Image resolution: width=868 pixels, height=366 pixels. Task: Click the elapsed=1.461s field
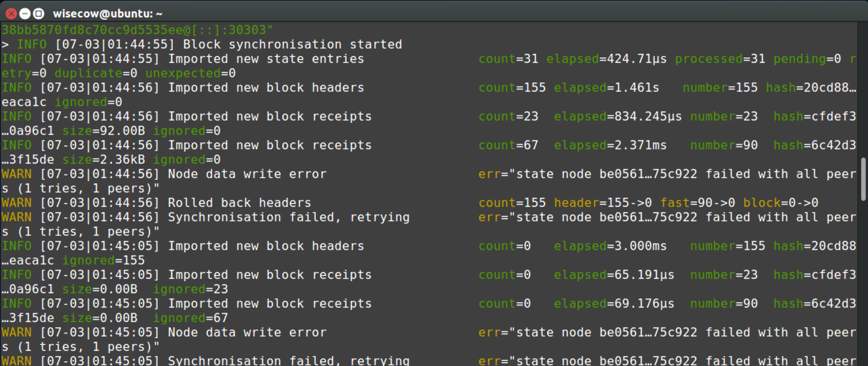[607, 88]
